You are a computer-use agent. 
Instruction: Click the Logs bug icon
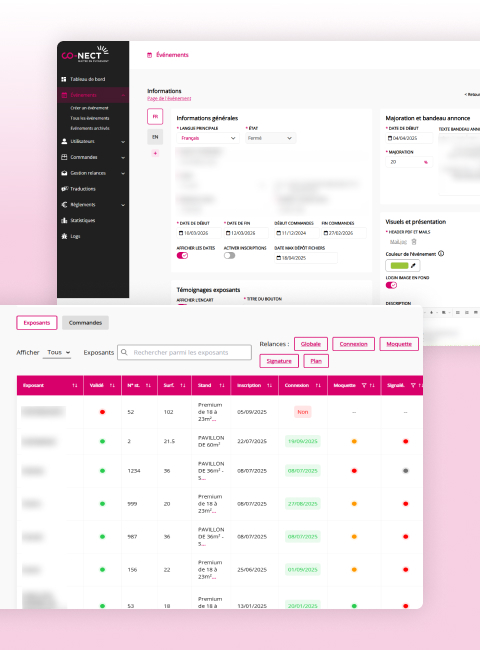click(x=64, y=236)
